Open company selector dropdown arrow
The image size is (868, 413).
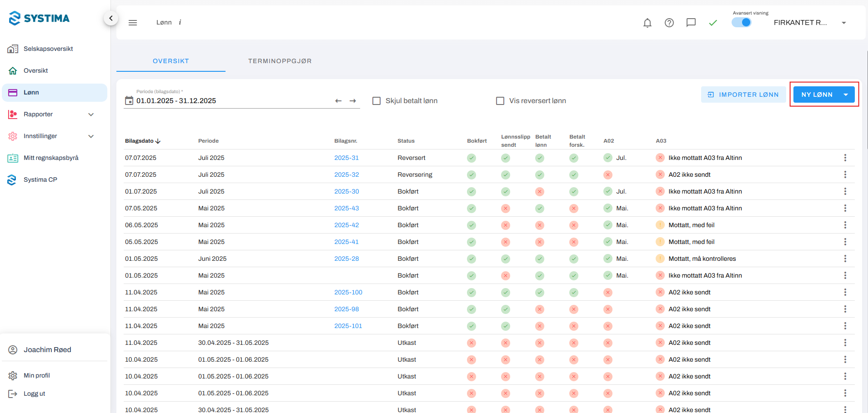(x=844, y=23)
